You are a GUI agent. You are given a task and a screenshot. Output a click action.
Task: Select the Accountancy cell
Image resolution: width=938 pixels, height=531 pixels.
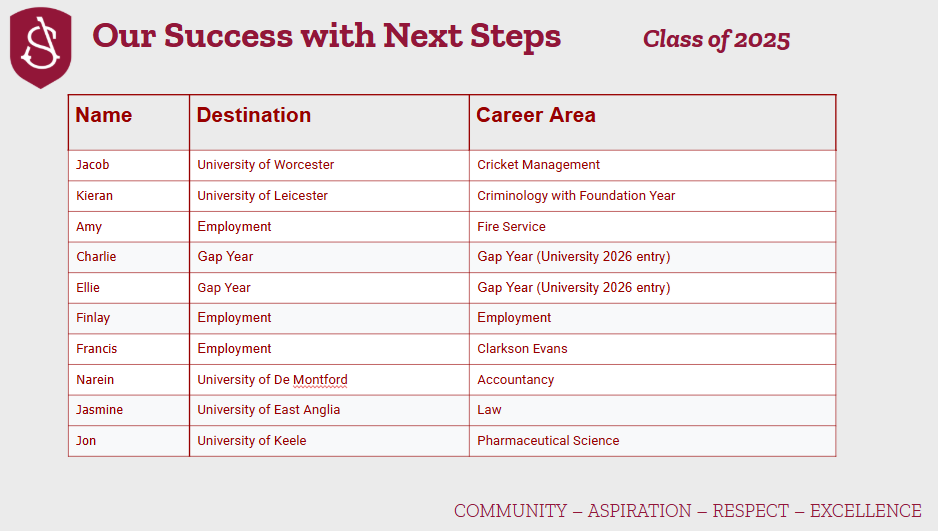516,380
